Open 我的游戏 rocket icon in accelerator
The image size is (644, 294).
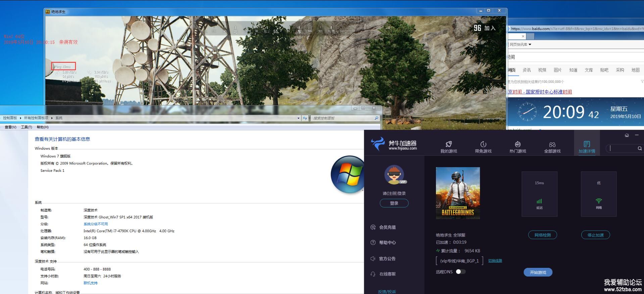click(x=449, y=144)
